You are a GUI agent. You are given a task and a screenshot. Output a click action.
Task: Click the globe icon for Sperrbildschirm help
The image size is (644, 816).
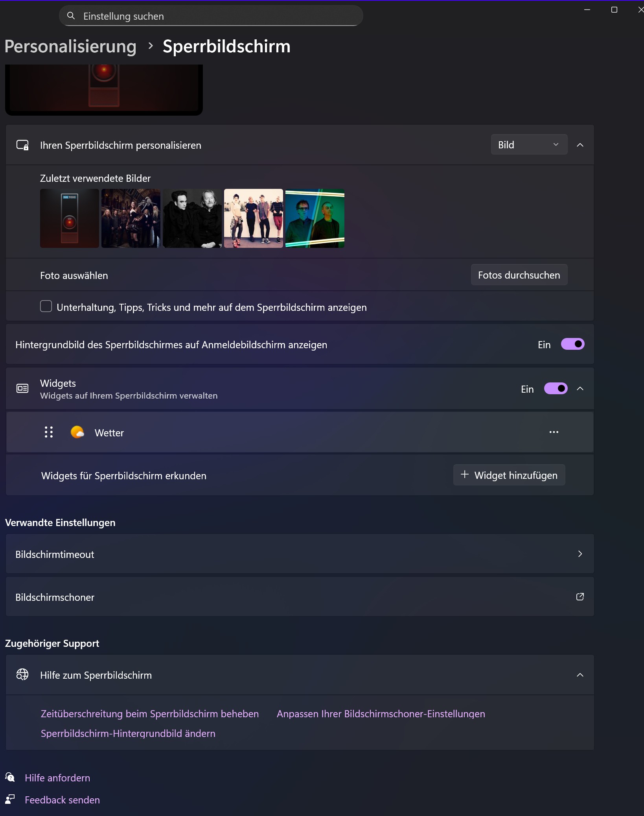22,675
